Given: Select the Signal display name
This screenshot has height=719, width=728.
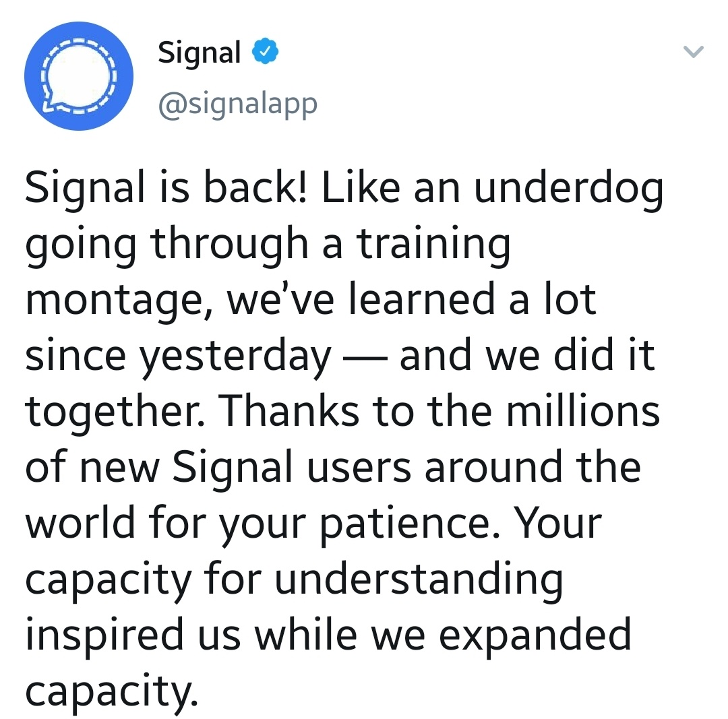Looking at the screenshot, I should 199,53.
